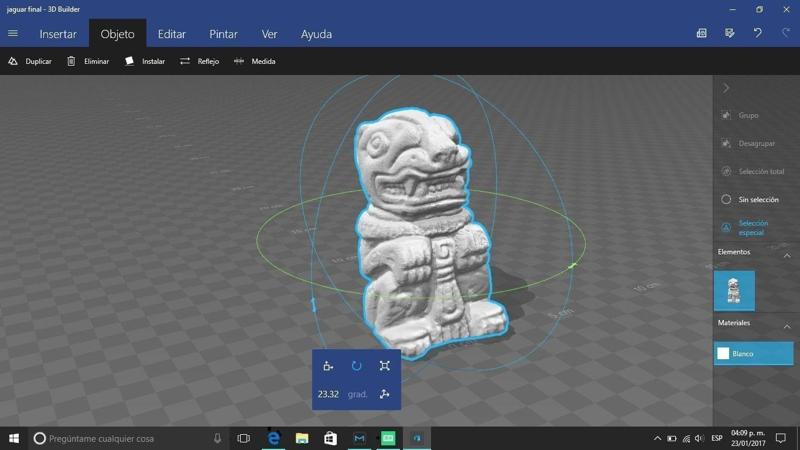Click the 3D Builder taskbar icon
Viewport: 800px width, 450px height.
[417, 438]
